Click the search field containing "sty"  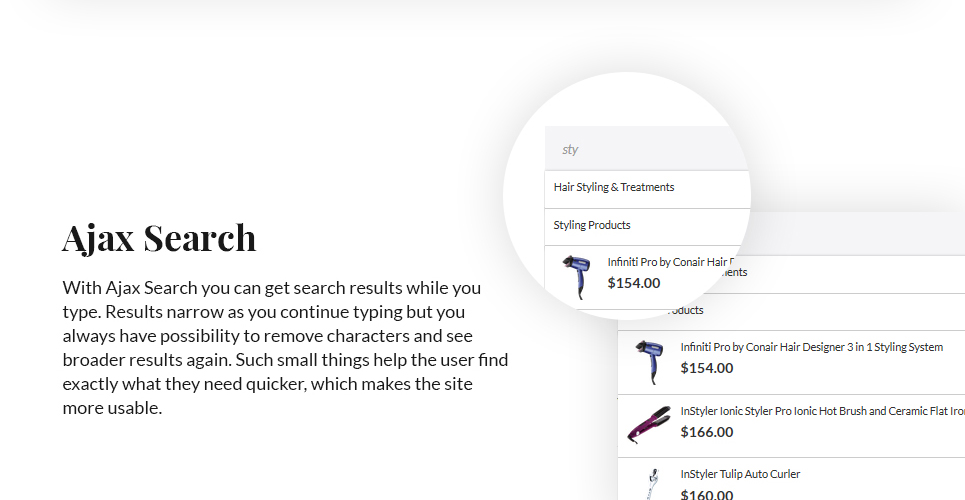tap(647, 149)
